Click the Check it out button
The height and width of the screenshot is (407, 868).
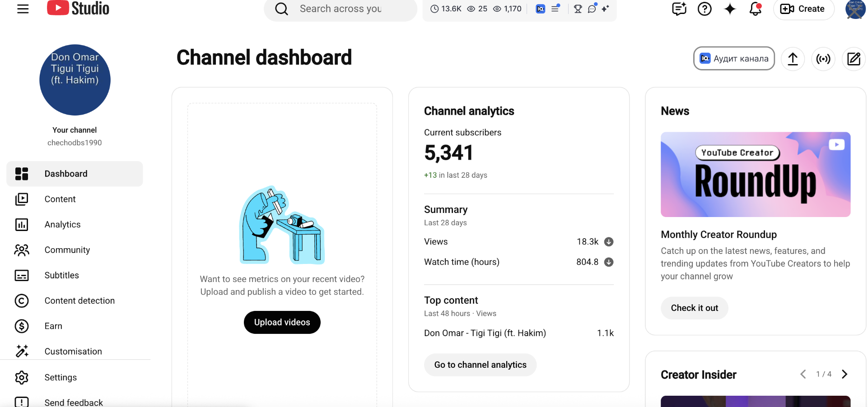(x=694, y=308)
